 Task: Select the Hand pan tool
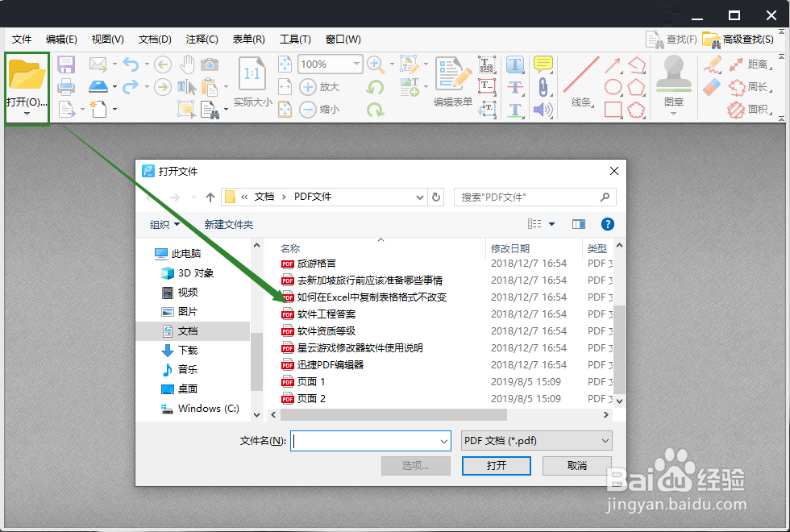(188, 64)
